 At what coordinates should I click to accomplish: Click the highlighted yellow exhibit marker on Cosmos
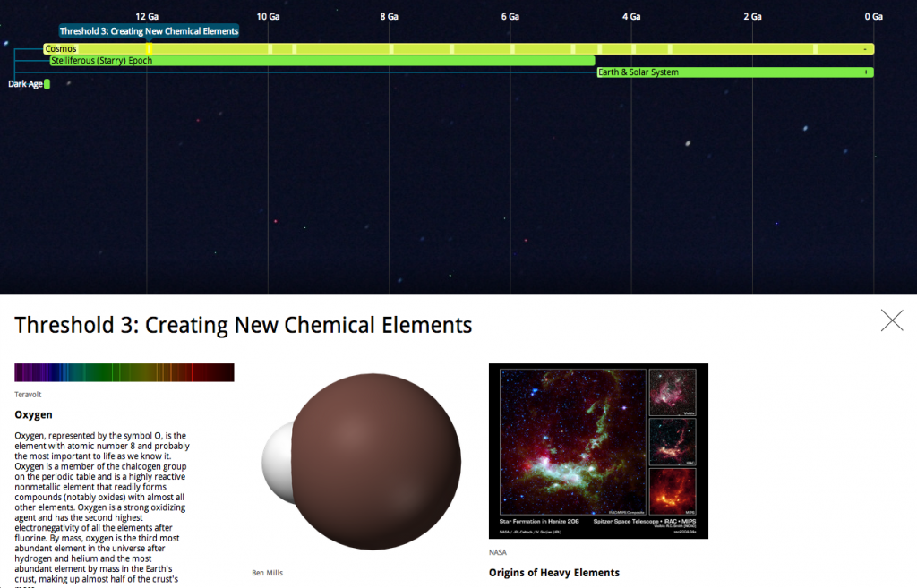coord(150,49)
